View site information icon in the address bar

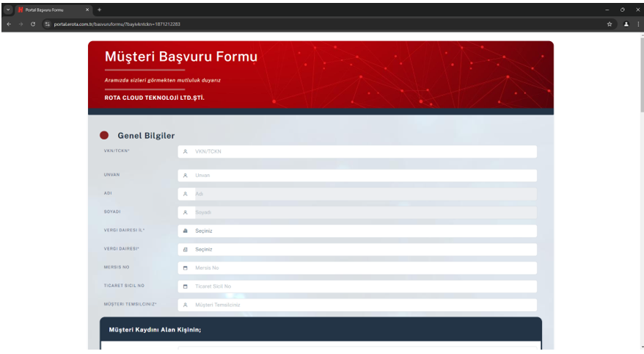click(48, 24)
